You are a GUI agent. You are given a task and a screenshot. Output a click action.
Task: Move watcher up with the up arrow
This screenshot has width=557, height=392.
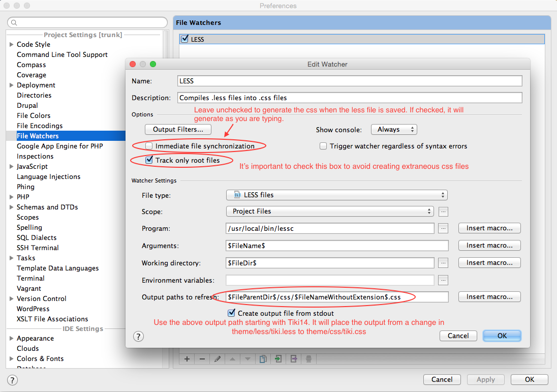point(233,359)
